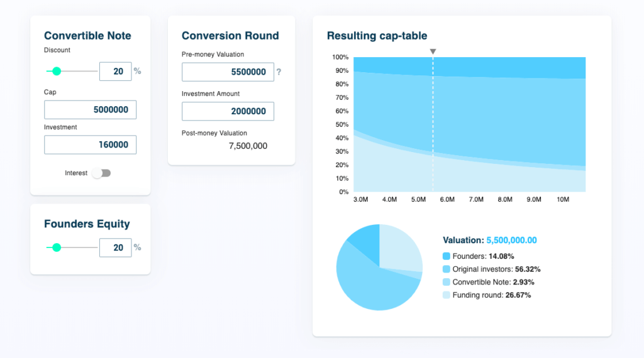Click the convertible note Investment input field

click(x=90, y=145)
